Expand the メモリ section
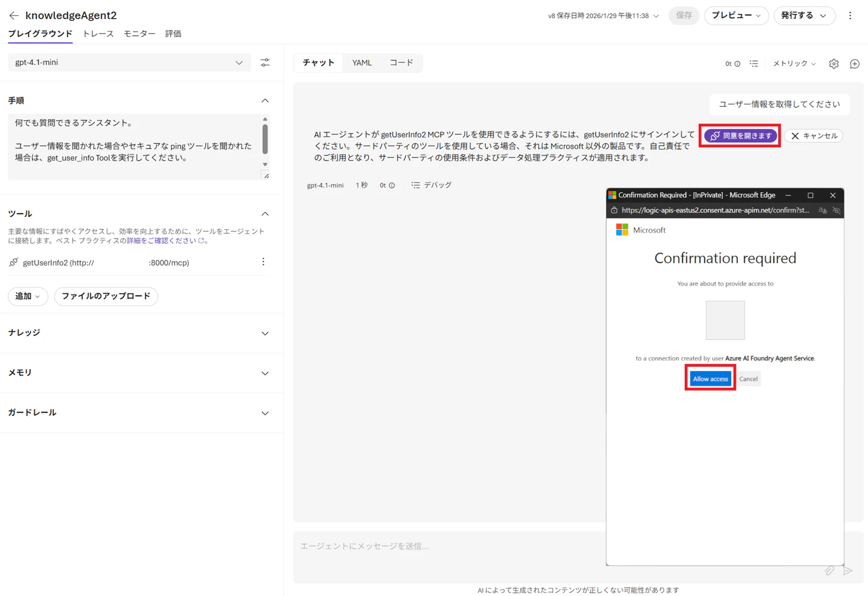868x596 pixels. 265,374
